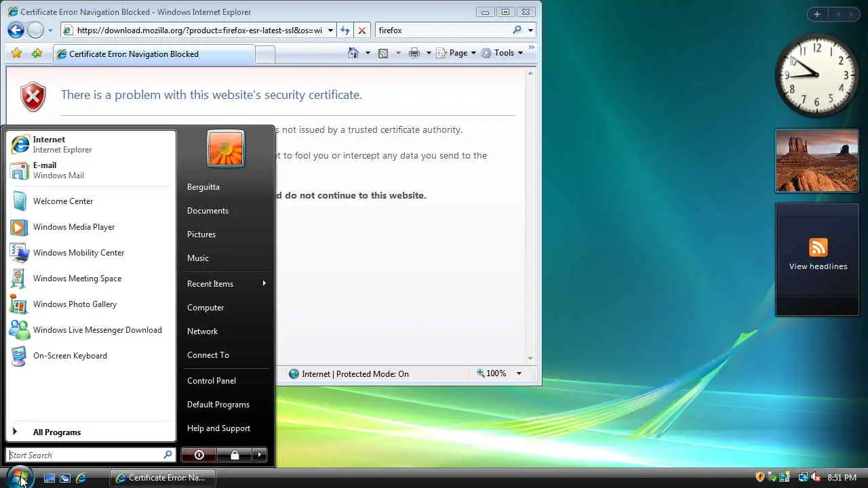
Task: Click the desert slideshow gadget thumbnail
Action: [x=817, y=161]
